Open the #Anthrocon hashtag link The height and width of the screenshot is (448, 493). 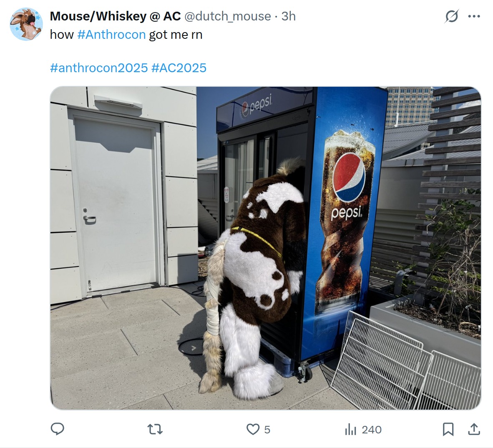click(x=111, y=35)
